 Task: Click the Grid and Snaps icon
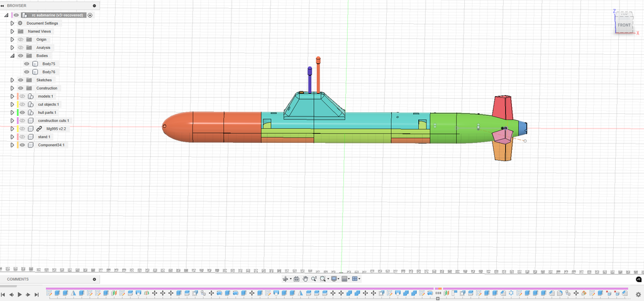pyautogui.click(x=345, y=279)
